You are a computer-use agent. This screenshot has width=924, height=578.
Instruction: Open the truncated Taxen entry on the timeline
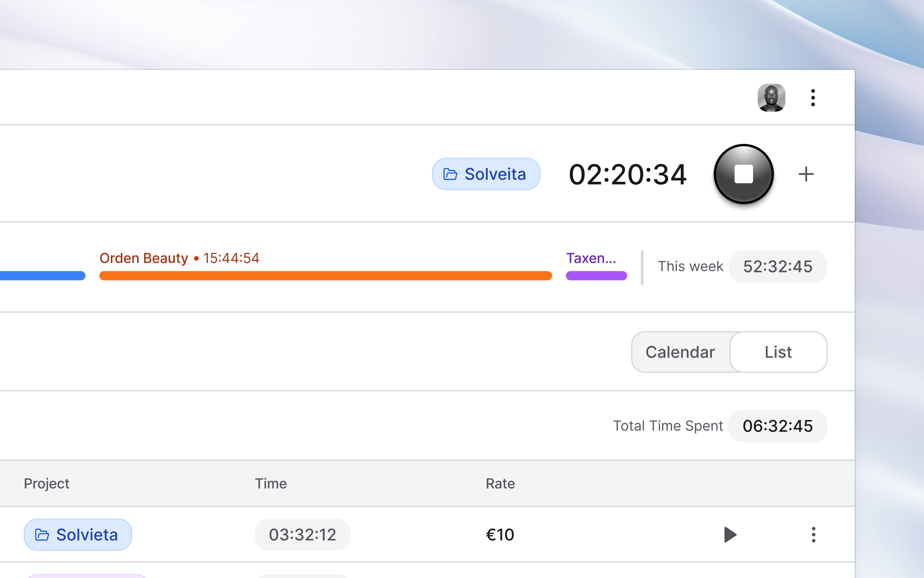point(591,258)
